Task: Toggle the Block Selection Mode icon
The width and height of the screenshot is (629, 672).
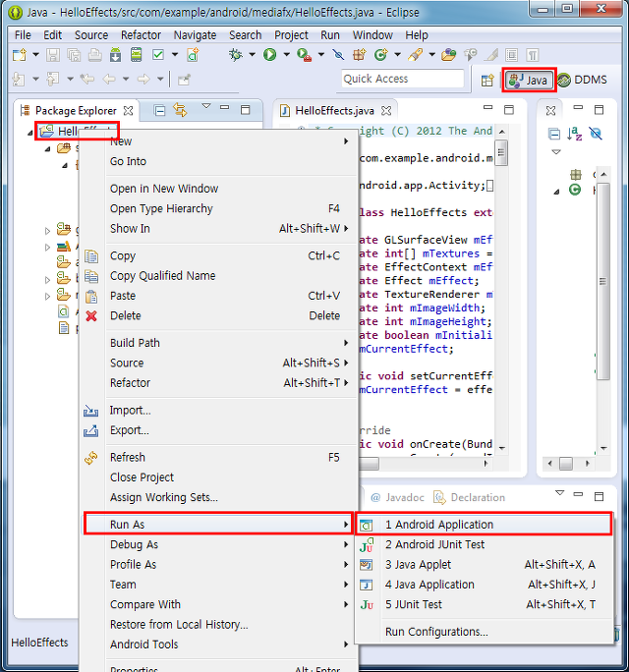Action: pyautogui.click(x=511, y=55)
